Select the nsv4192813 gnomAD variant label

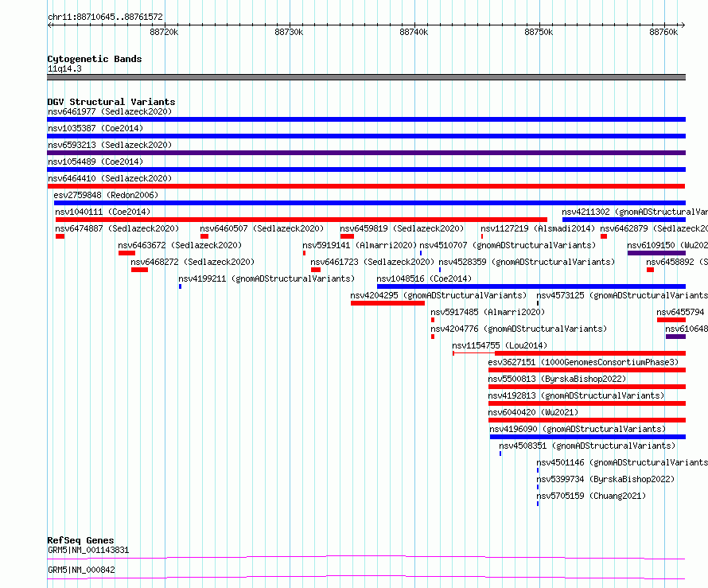[576, 395]
